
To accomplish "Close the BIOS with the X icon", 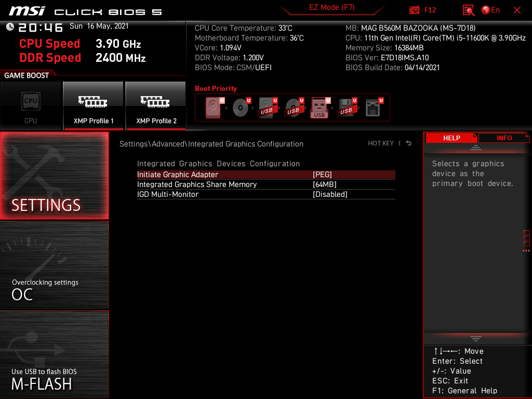I will point(517,10).
